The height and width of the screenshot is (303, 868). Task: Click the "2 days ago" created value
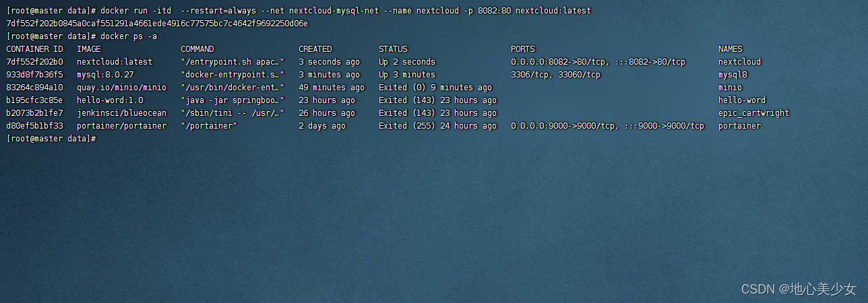(x=322, y=126)
